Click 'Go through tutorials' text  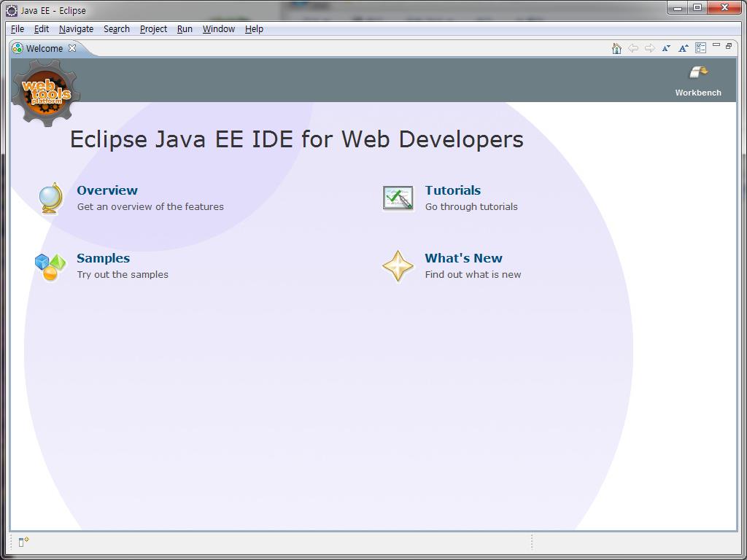471,206
